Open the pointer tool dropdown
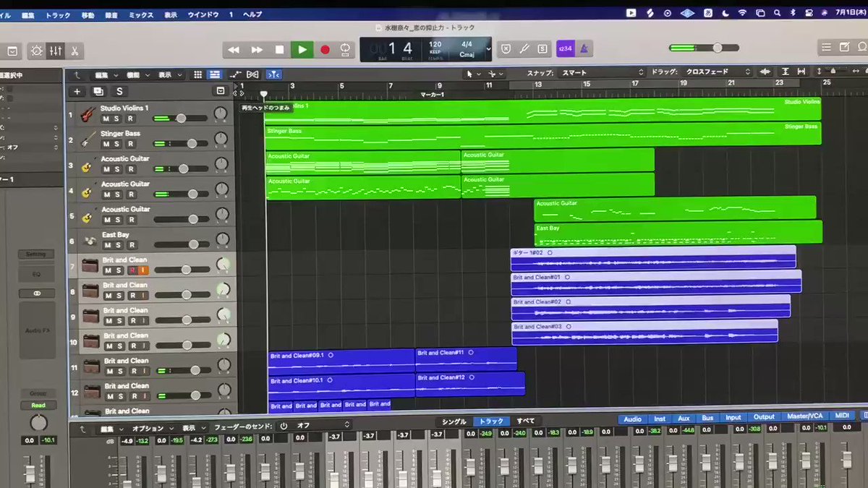The width and height of the screenshot is (868, 488). click(x=472, y=74)
